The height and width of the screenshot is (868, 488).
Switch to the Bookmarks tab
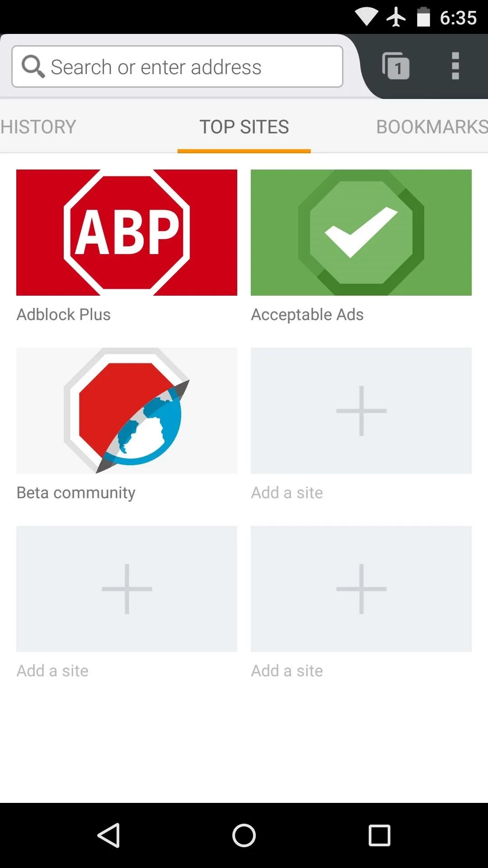[x=432, y=127]
